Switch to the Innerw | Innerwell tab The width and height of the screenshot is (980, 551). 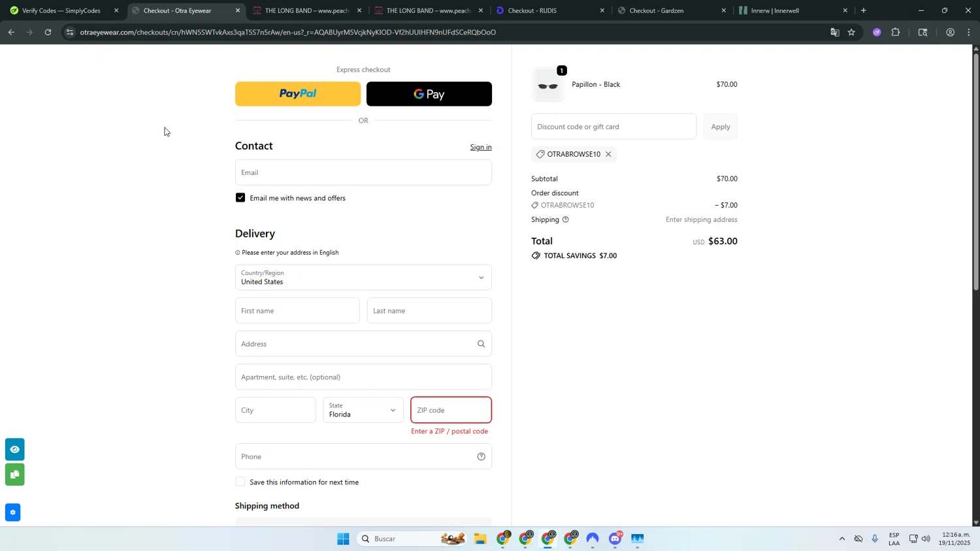click(x=792, y=10)
